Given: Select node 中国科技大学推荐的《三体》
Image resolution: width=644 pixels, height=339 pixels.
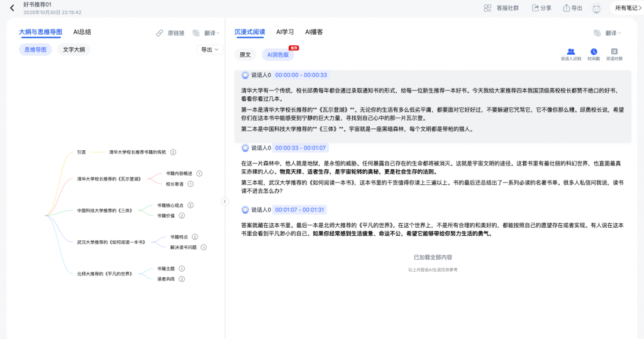Looking at the screenshot, I should point(105,211).
